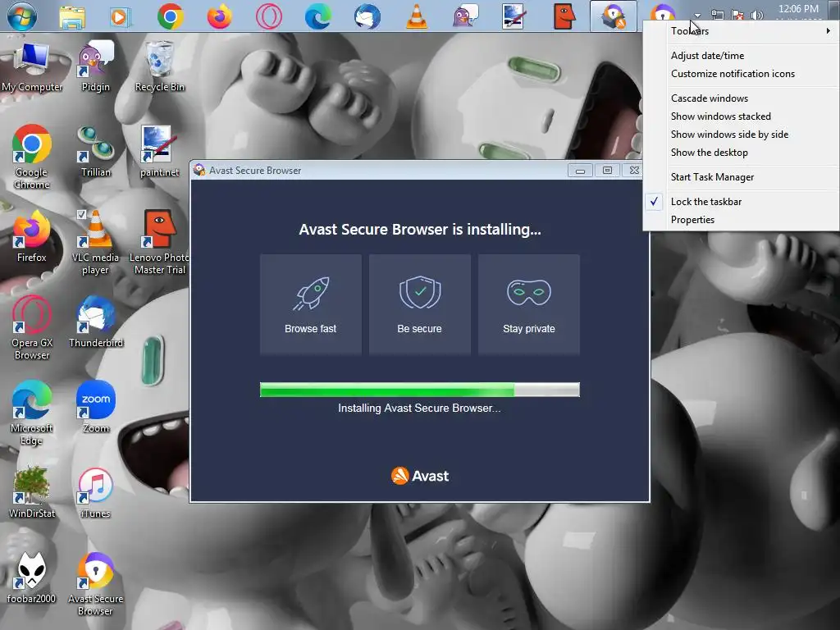
Task: Click the Be secure shield card
Action: coord(420,304)
